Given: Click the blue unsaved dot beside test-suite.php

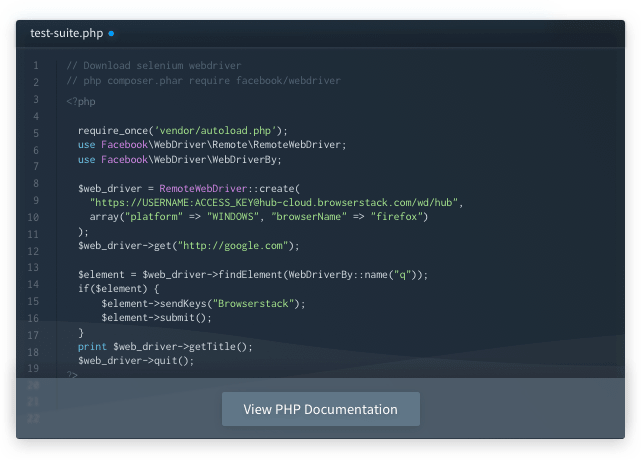Looking at the screenshot, I should pyautogui.click(x=111, y=34).
